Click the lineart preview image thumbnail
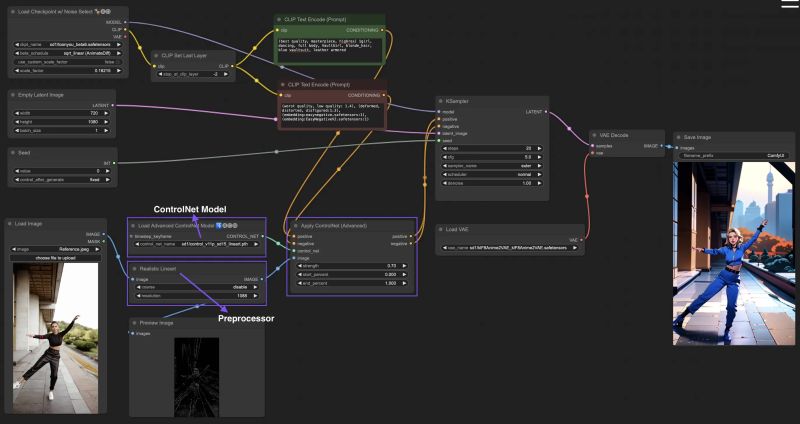This screenshot has height=424, width=800. pyautogui.click(x=196, y=377)
